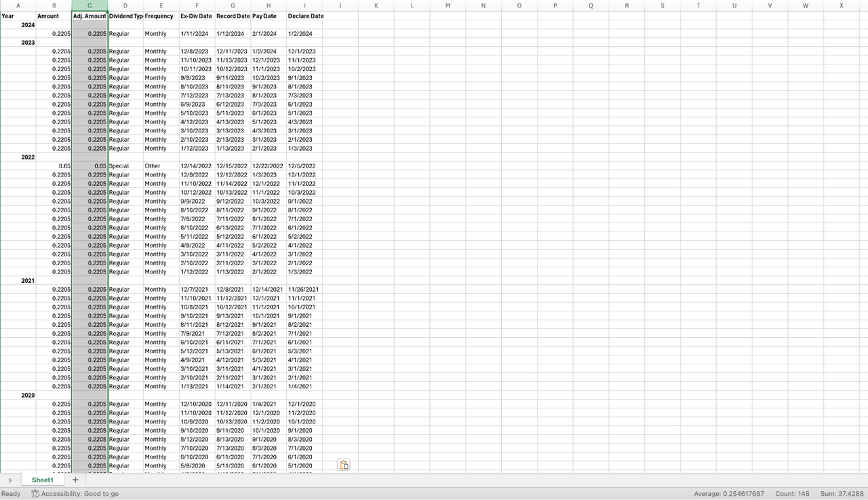Select declare date cell 12/5/2022
868x500 pixels.
tap(304, 166)
